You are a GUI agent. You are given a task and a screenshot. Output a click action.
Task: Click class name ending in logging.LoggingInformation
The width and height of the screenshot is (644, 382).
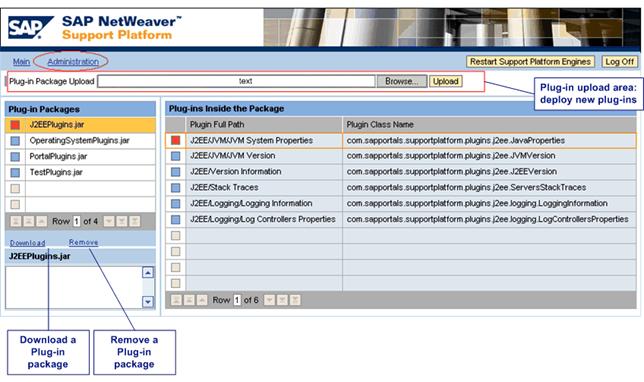pos(477,204)
